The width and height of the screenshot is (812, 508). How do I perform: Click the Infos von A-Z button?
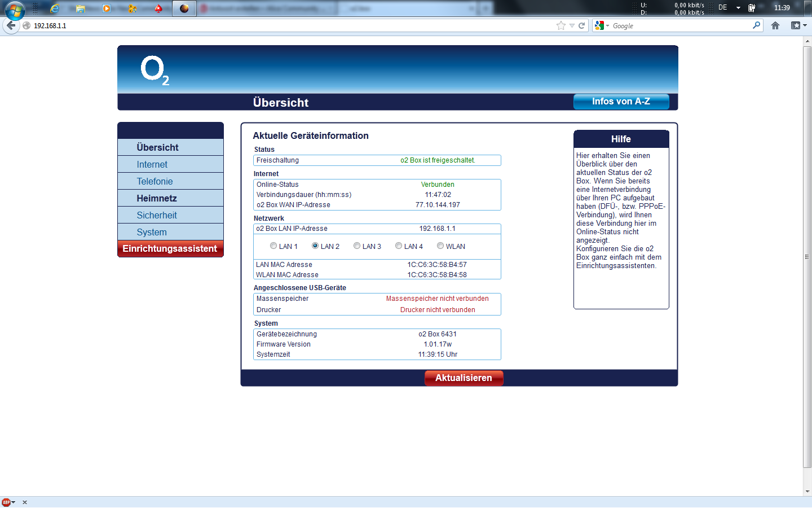click(x=621, y=102)
